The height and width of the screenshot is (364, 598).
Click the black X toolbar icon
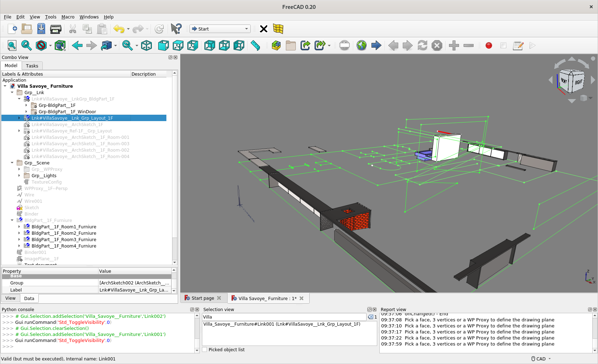pos(264,29)
